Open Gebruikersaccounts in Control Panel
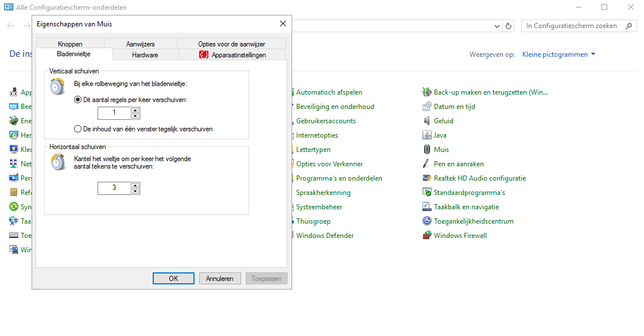This screenshot has width=644, height=336. click(x=325, y=121)
